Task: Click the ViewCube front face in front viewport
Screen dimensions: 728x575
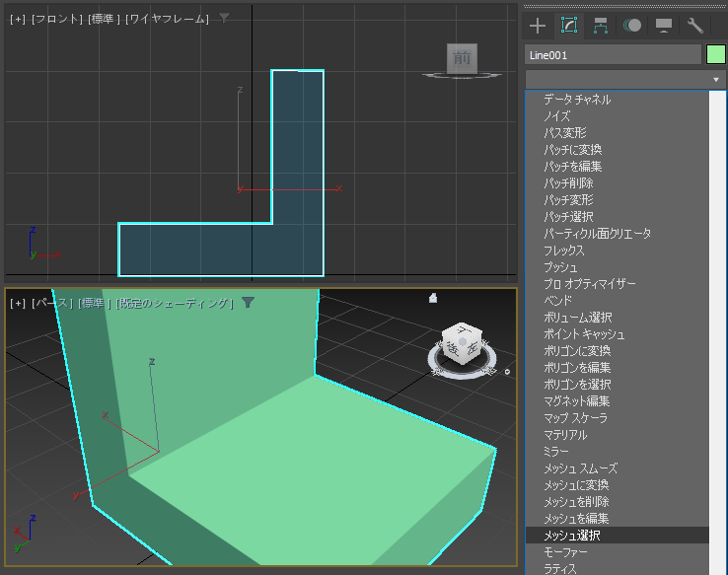Action: pos(462,58)
